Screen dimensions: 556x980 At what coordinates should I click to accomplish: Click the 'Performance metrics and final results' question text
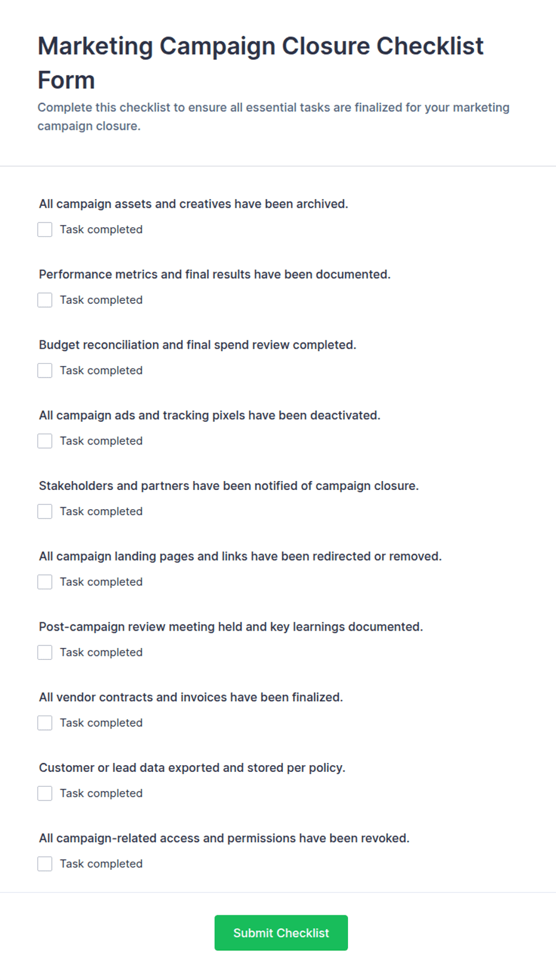coord(215,275)
